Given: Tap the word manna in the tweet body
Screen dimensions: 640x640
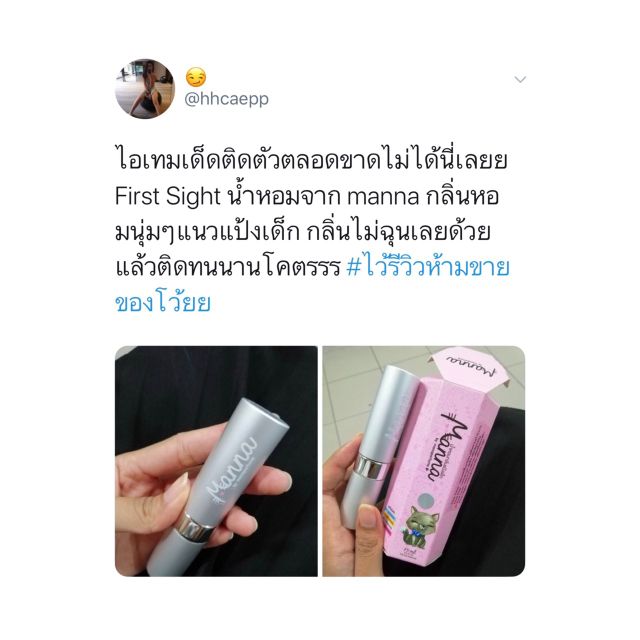Looking at the screenshot, I should pyautogui.click(x=382, y=196).
